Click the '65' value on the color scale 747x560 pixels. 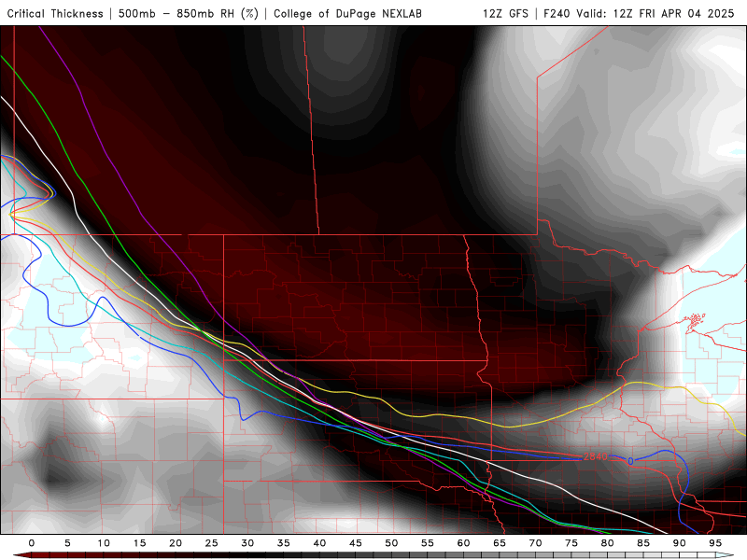coord(500,543)
